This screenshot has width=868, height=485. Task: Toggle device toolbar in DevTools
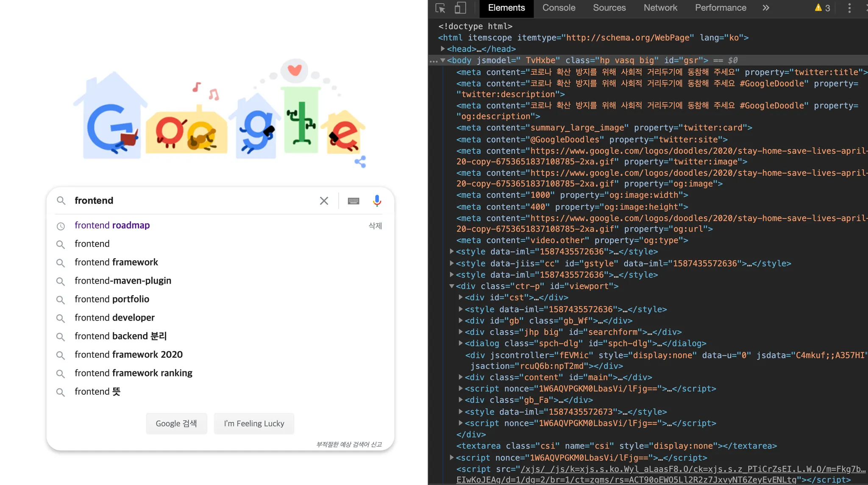click(460, 8)
